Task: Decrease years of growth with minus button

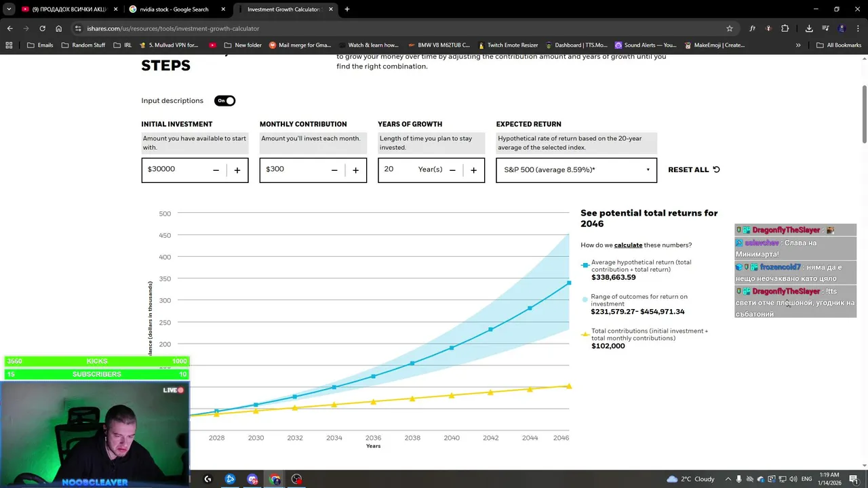Action: [x=452, y=170]
